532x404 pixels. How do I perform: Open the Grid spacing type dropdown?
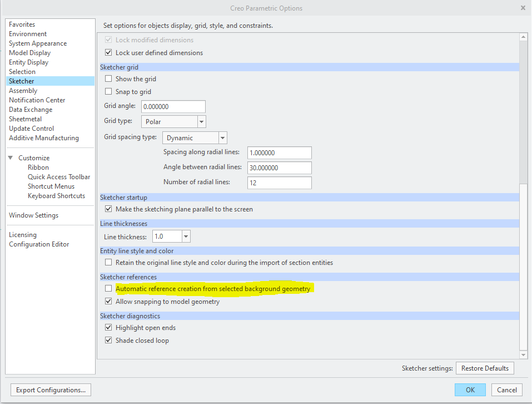[x=223, y=137]
